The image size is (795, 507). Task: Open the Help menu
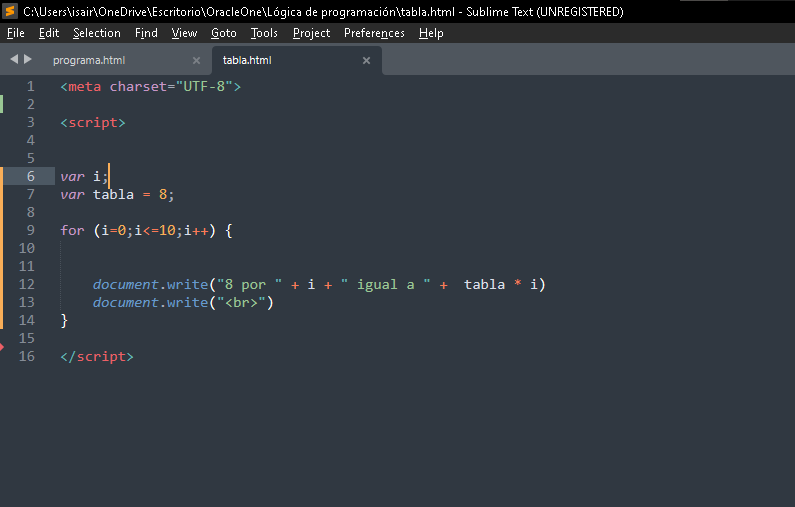point(431,33)
